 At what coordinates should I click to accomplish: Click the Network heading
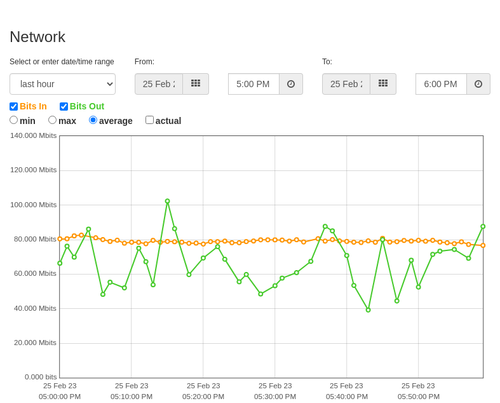(x=37, y=37)
